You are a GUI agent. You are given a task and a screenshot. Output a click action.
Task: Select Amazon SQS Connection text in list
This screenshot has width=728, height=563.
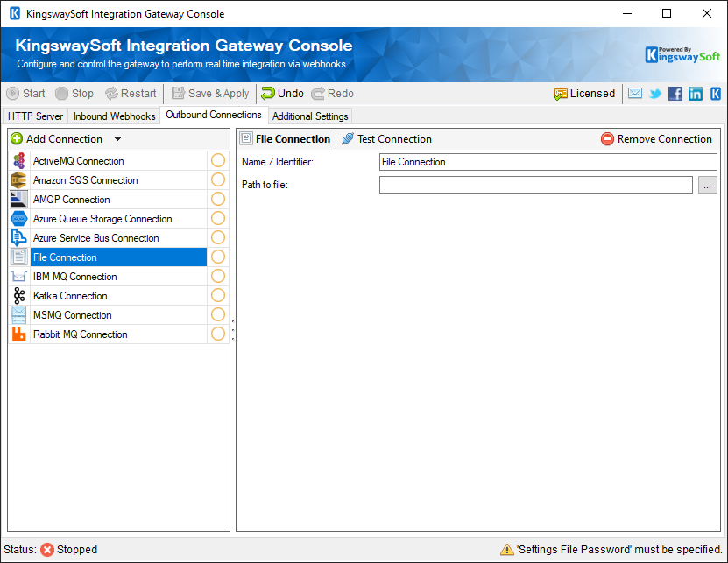[x=86, y=180]
